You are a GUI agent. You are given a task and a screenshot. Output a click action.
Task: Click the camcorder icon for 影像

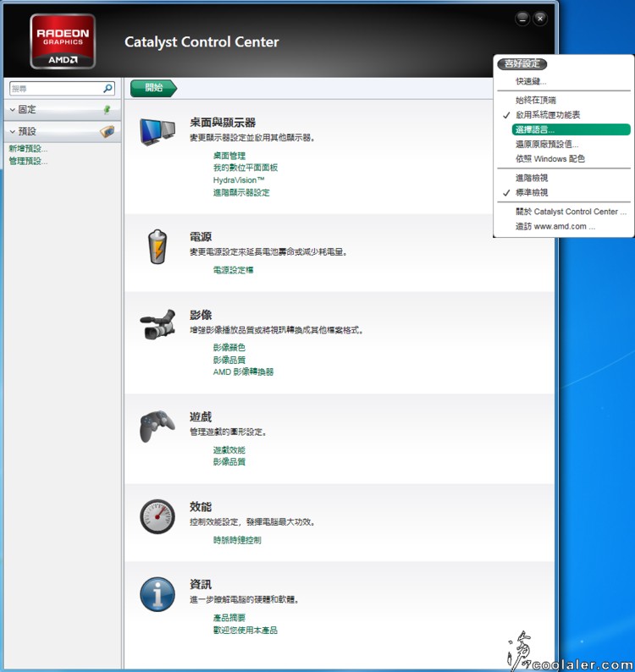157,324
